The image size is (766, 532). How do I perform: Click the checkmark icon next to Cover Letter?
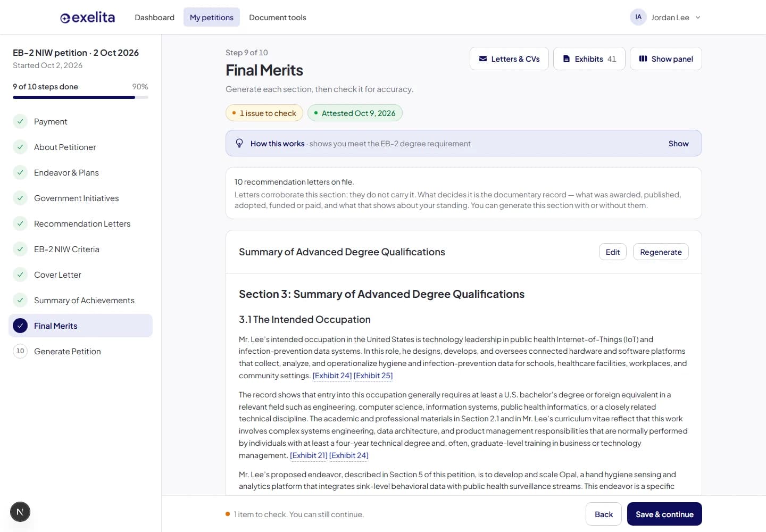point(20,275)
